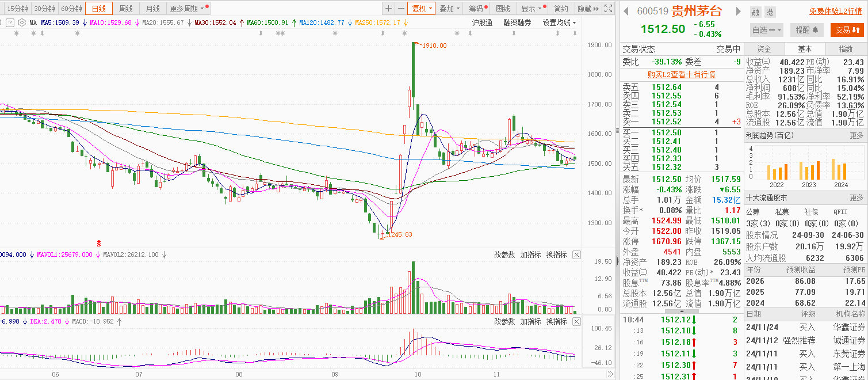Toggle the 筹码 chip distribution panel
The image size is (868, 380).
477,9
